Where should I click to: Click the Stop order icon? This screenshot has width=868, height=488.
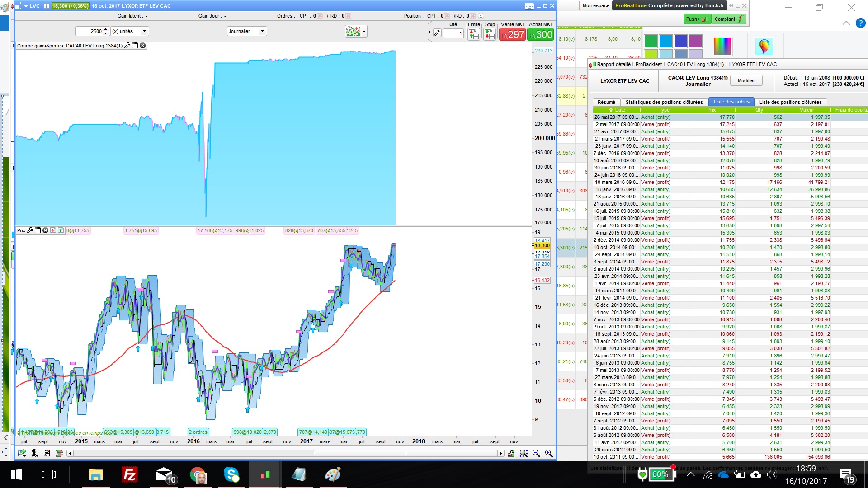489,34
